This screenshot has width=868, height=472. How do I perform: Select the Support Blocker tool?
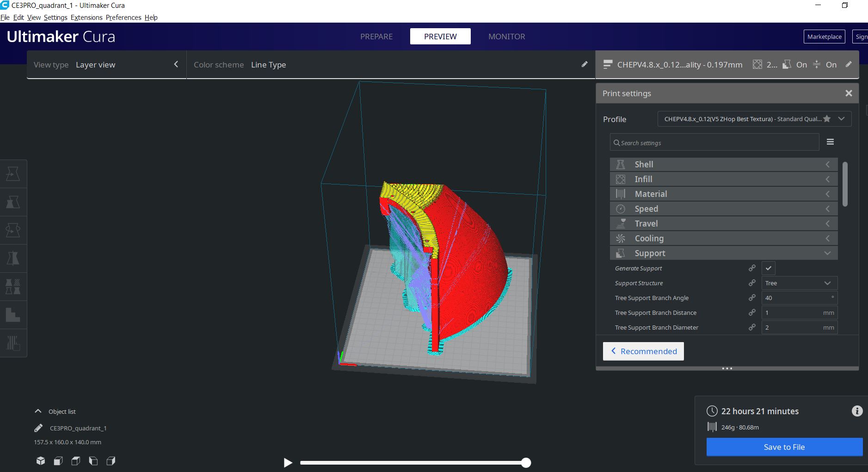tap(12, 315)
